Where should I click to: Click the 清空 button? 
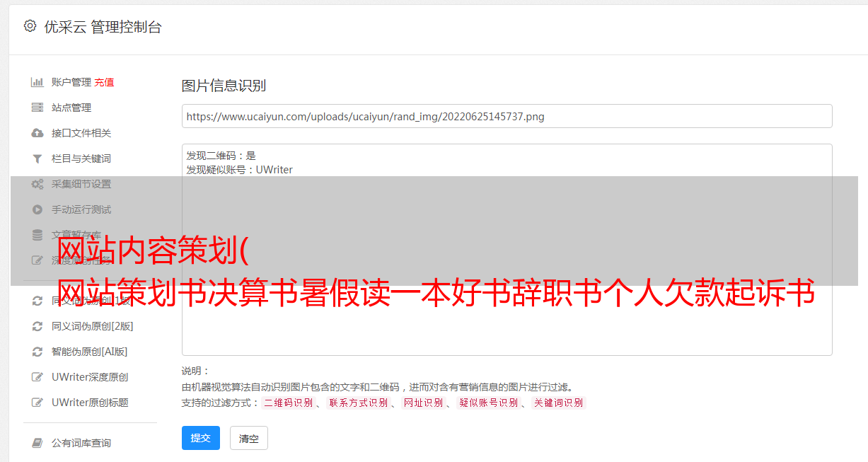[x=249, y=438]
